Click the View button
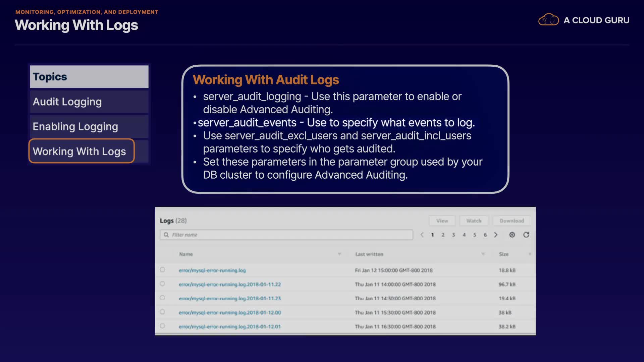644x362 pixels. click(442, 221)
